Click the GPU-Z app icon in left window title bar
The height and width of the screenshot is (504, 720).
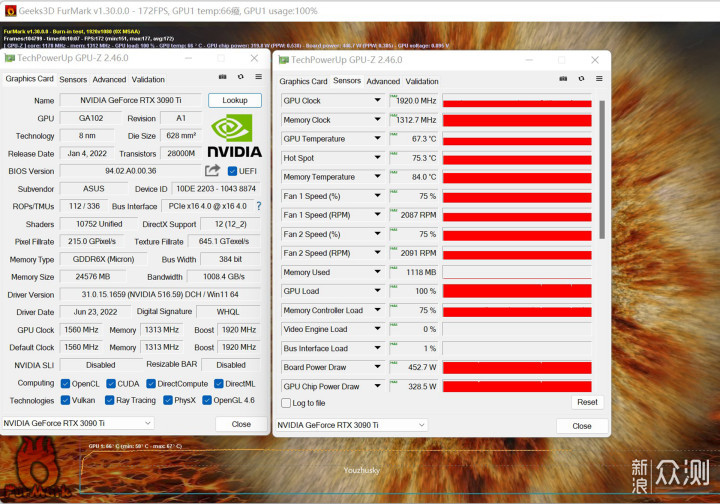(x=9, y=58)
